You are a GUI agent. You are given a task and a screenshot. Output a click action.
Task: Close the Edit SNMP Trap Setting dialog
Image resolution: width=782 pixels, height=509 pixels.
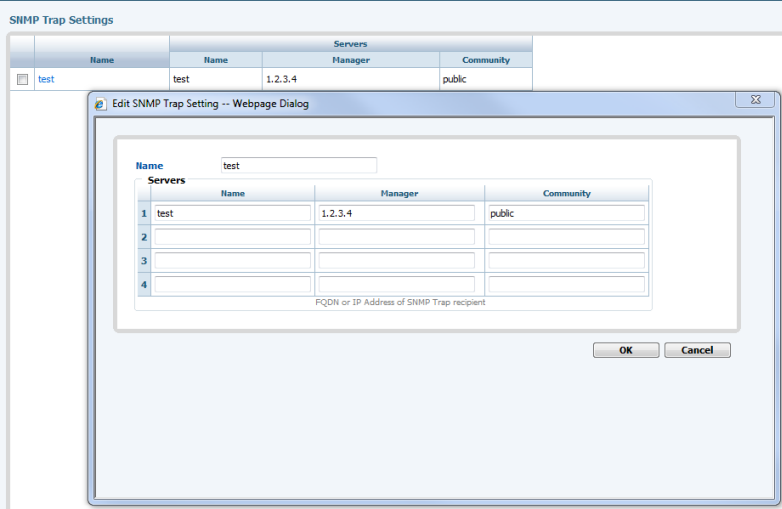(x=755, y=99)
